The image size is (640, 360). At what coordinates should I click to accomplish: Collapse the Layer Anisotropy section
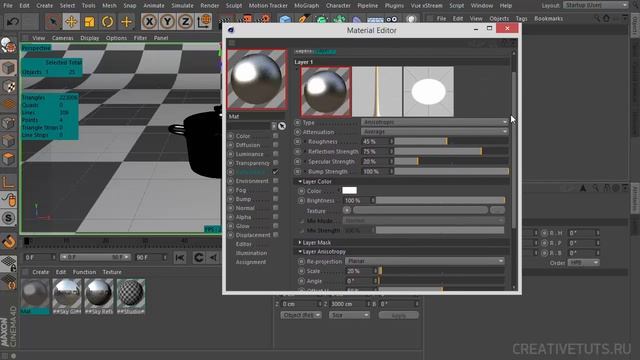[300, 252]
